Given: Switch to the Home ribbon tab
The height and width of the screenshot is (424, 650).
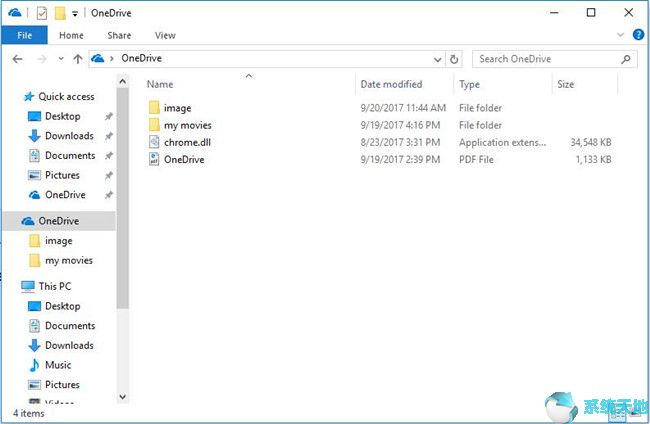Looking at the screenshot, I should point(71,36).
